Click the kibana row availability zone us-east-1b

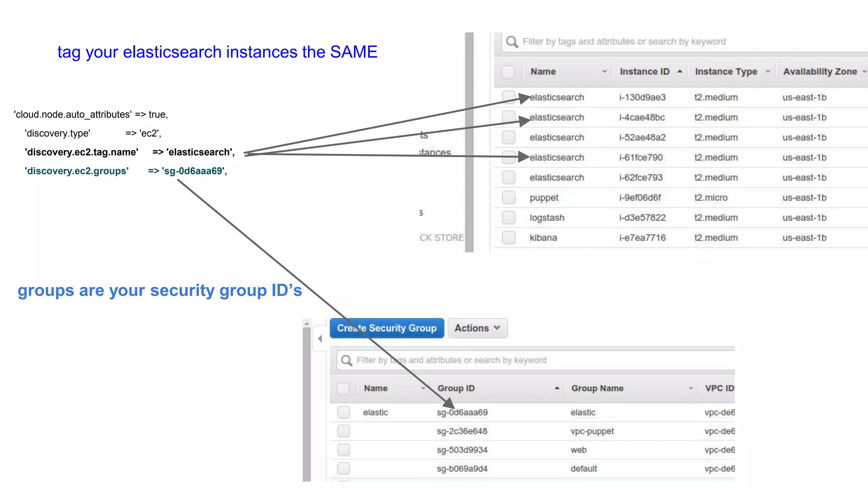tap(804, 238)
